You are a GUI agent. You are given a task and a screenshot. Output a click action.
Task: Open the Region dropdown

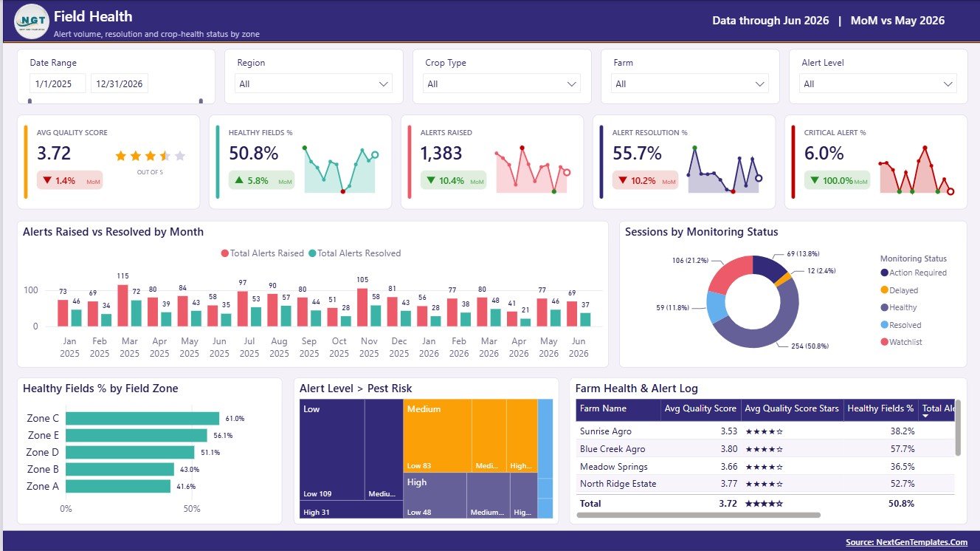pyautogui.click(x=314, y=83)
